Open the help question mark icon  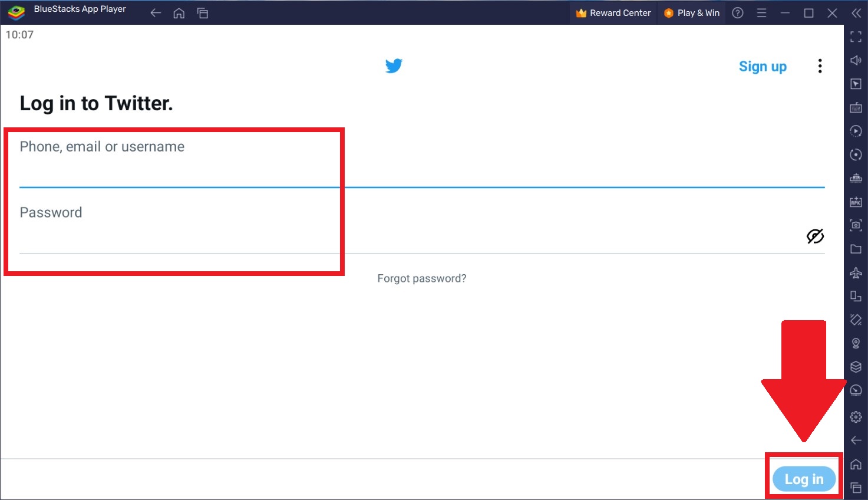pyautogui.click(x=738, y=13)
